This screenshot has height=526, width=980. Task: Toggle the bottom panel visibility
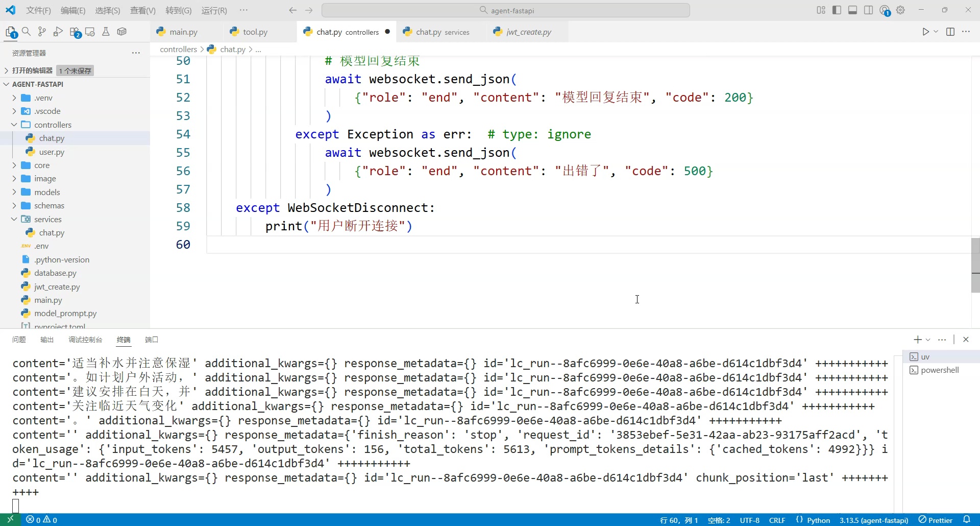[852, 10]
